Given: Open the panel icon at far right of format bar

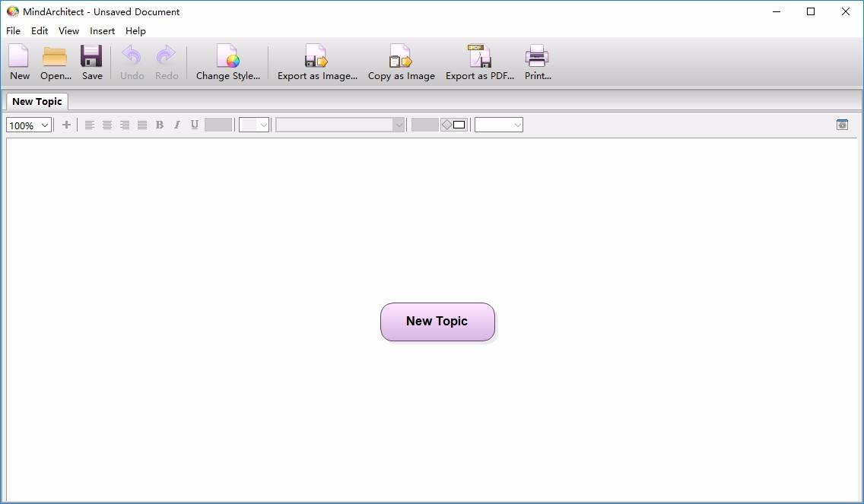Looking at the screenshot, I should pos(842,125).
